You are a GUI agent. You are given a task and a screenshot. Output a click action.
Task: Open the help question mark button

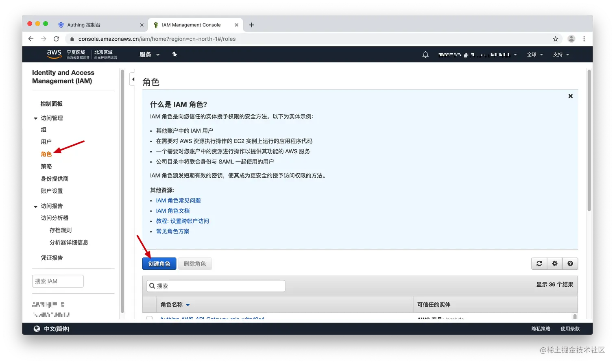point(570,264)
